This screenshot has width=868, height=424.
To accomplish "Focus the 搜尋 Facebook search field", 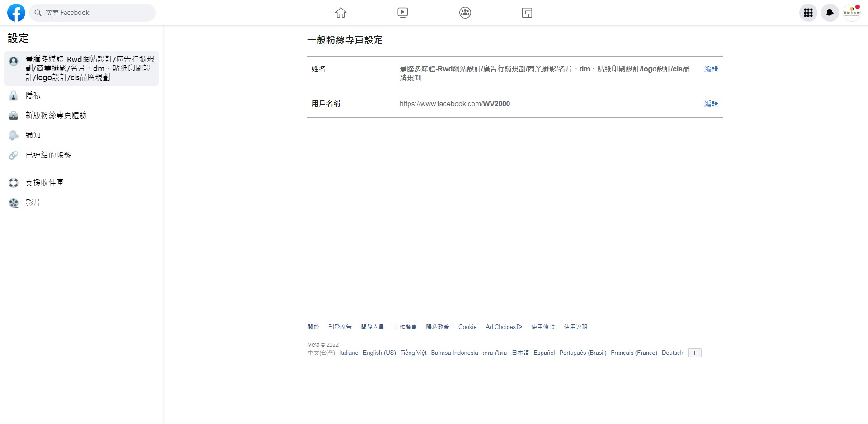I will point(92,13).
